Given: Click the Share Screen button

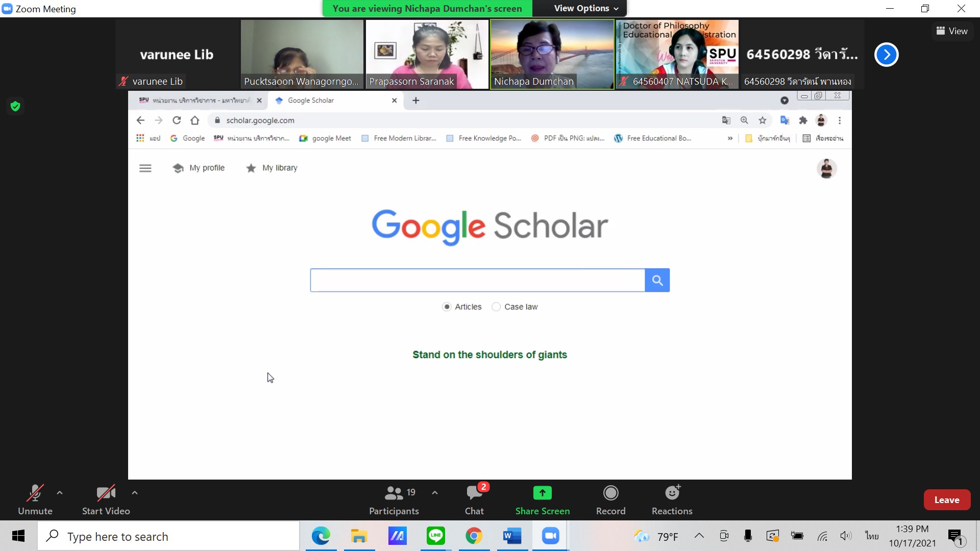Looking at the screenshot, I should [x=542, y=500].
